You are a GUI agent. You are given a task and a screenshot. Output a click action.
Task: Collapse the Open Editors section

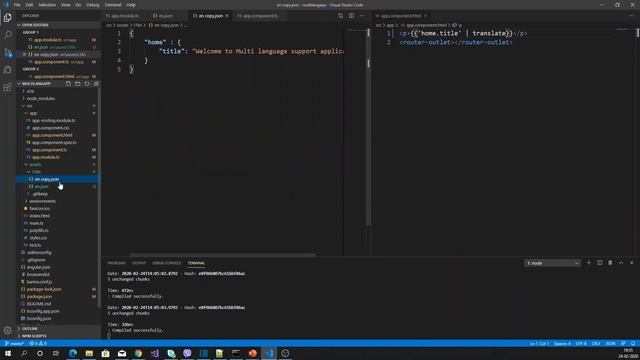point(35,25)
